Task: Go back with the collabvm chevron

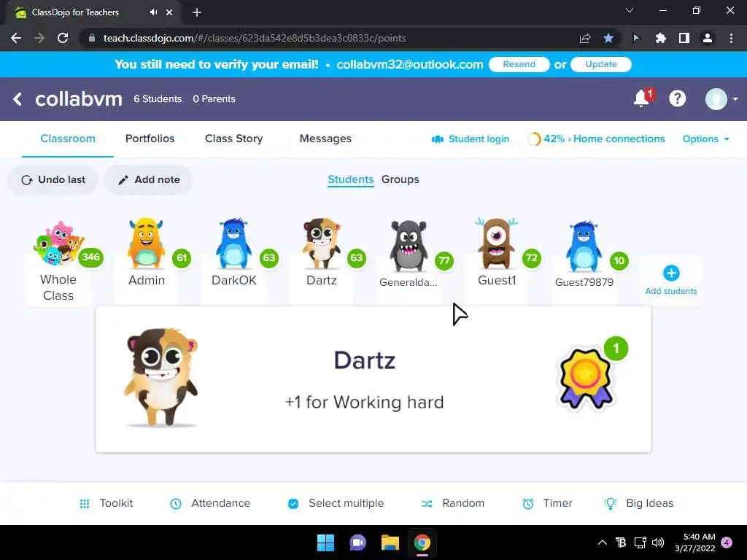Action: pyautogui.click(x=18, y=99)
